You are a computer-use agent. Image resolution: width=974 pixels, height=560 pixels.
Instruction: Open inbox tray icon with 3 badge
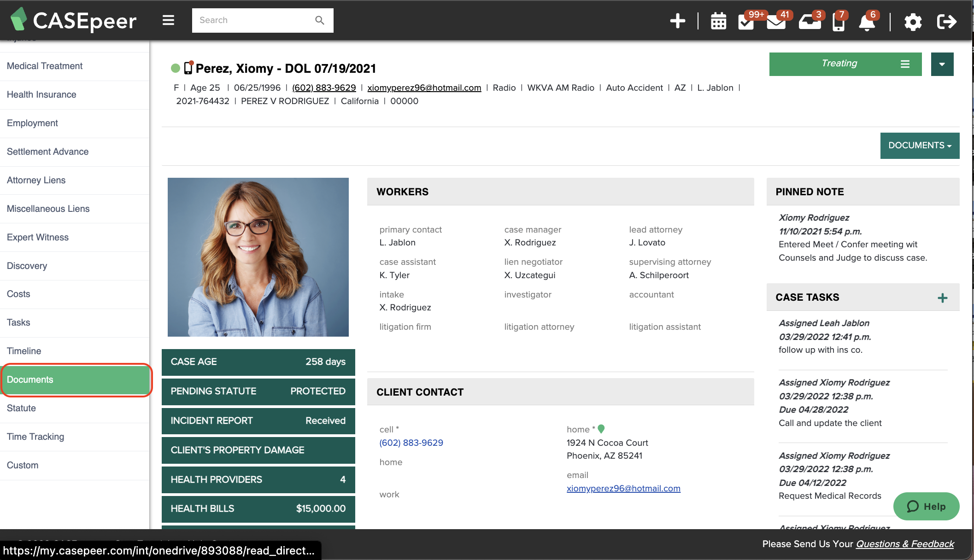(810, 21)
